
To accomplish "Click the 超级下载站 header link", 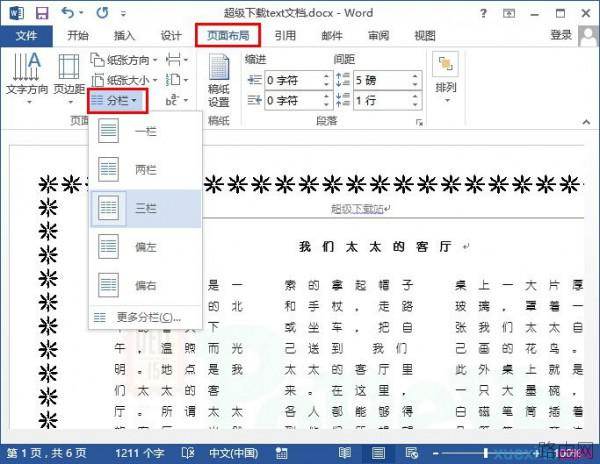I will coord(357,209).
